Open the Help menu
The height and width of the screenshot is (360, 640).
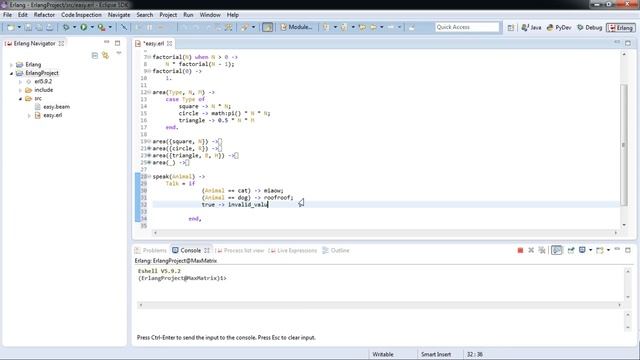233,15
